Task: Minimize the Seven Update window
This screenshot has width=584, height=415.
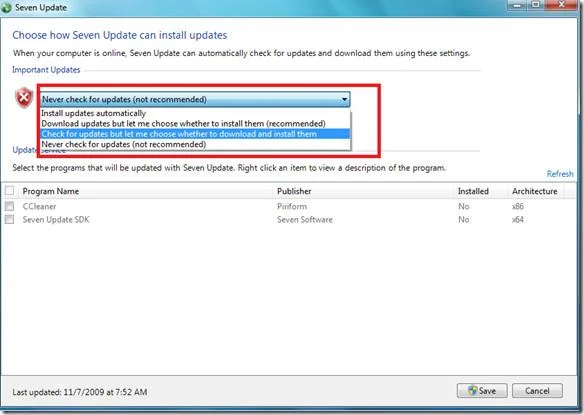Action: click(517, 5)
